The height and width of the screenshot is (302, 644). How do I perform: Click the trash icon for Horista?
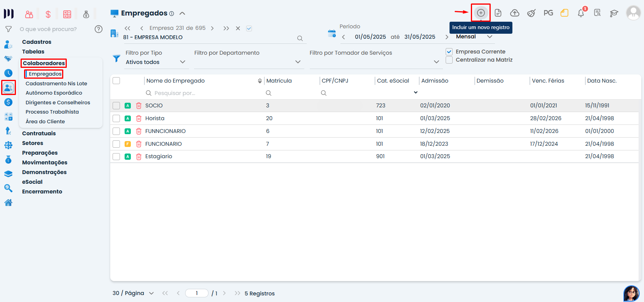pos(139,119)
